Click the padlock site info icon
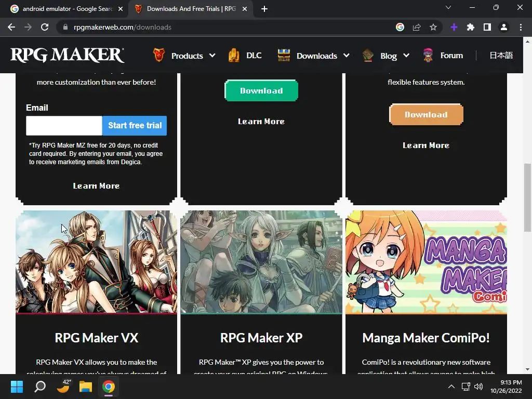The image size is (532, 399). (x=65, y=27)
